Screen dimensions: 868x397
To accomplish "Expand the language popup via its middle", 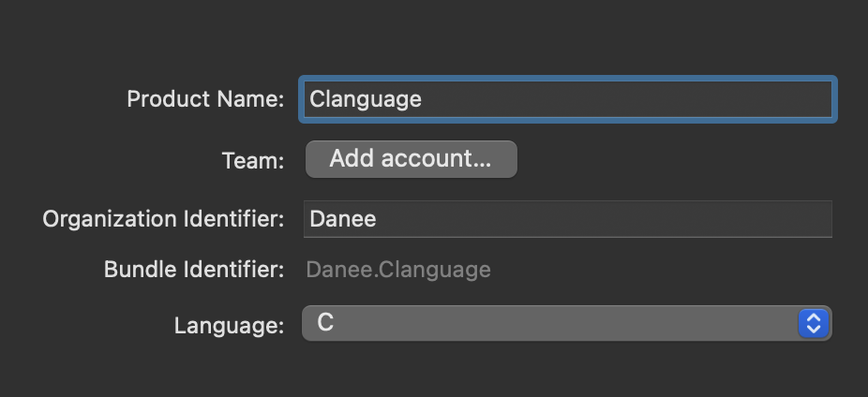I will (x=553, y=324).
